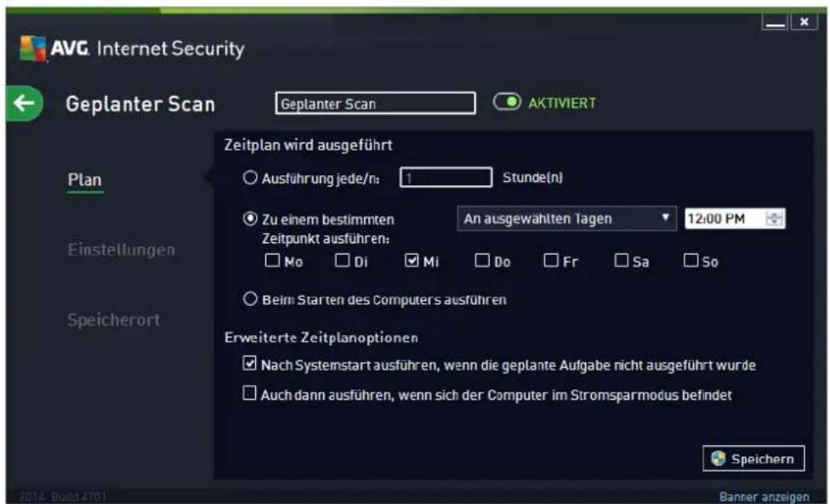The image size is (830, 504).
Task: Click the Stunde(n) interval input field
Action: [446, 178]
